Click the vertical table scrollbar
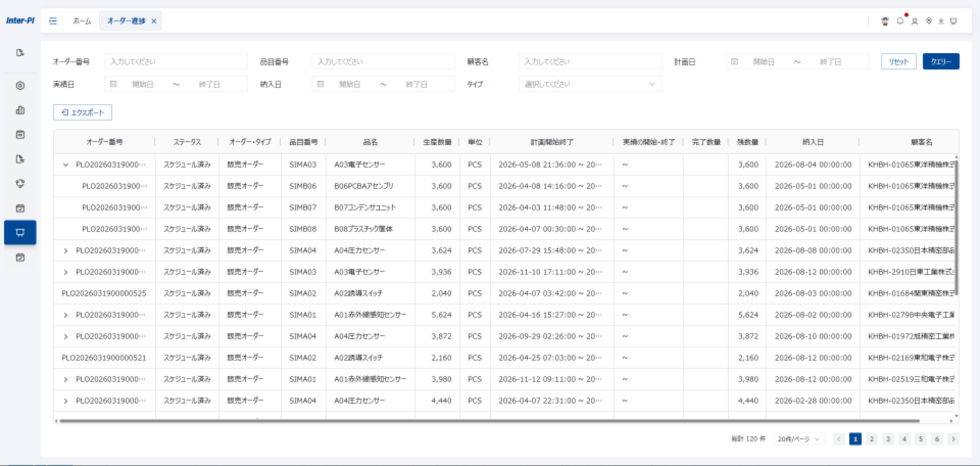This screenshot has height=466, width=980. (956, 227)
